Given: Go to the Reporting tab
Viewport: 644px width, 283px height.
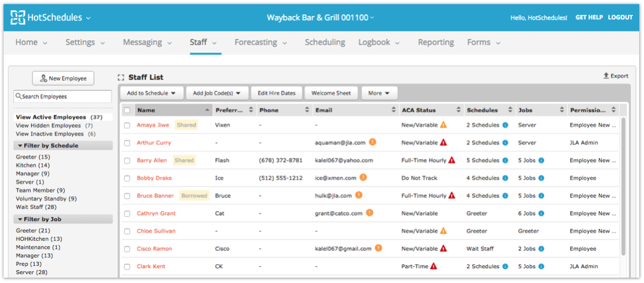Looking at the screenshot, I should 435,43.
